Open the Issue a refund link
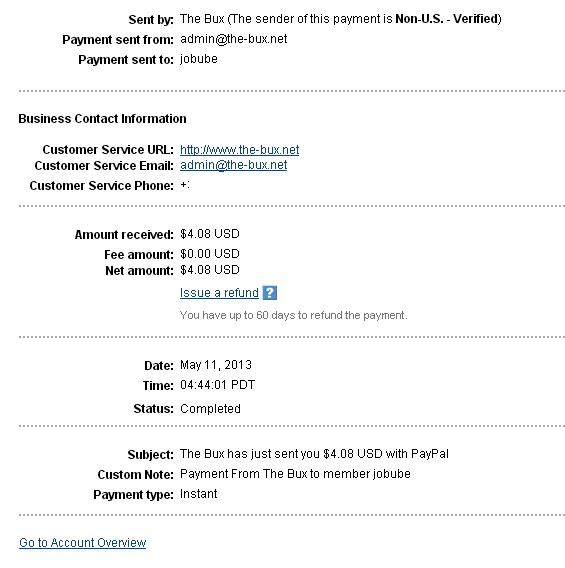565x568 pixels. pyautogui.click(x=219, y=293)
